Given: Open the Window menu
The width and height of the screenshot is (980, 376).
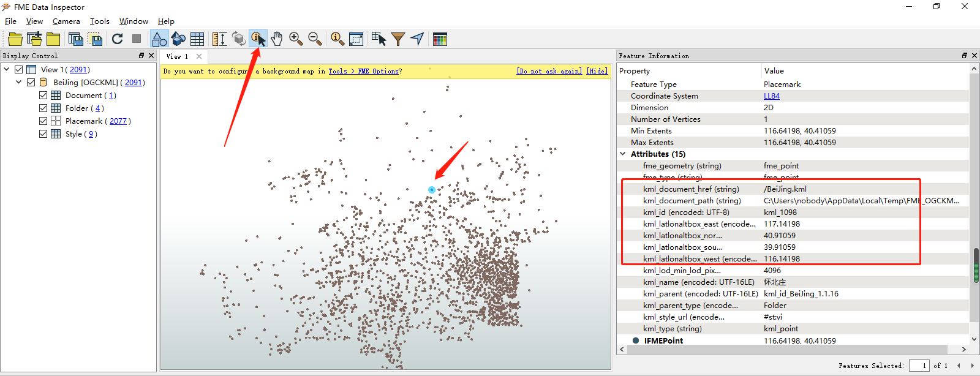Looking at the screenshot, I should click(x=134, y=21).
